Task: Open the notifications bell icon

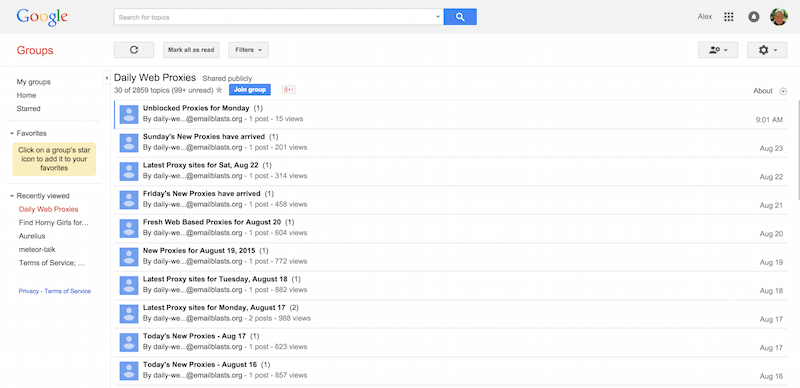Action: click(x=754, y=17)
